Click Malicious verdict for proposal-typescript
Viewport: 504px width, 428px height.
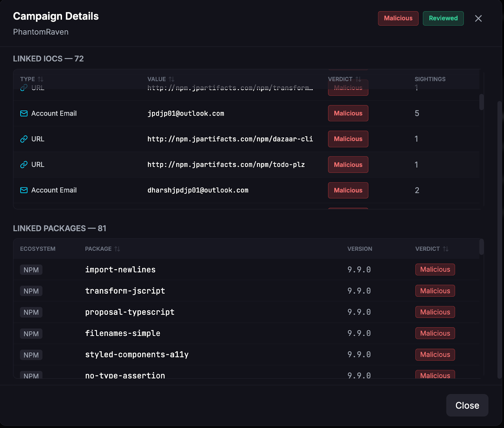(435, 312)
